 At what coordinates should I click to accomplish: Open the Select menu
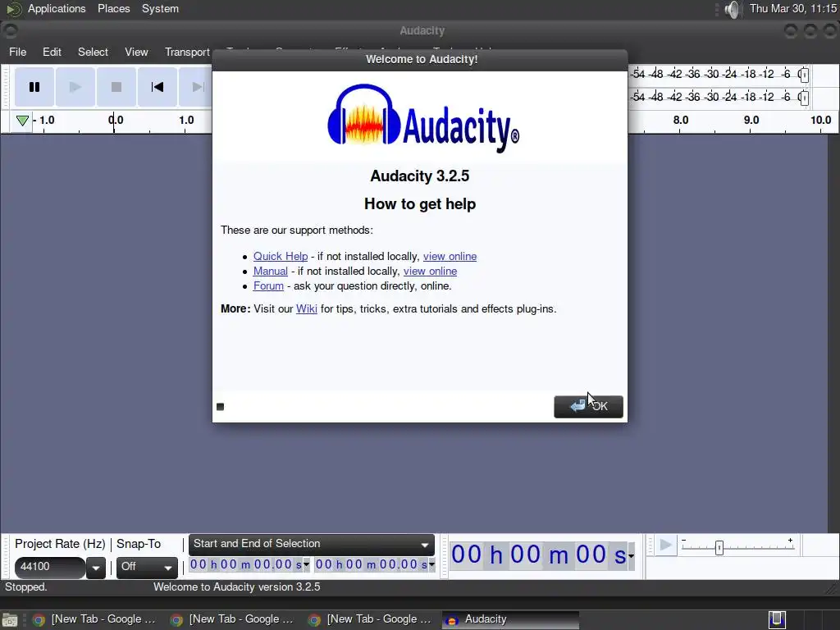[93, 52]
